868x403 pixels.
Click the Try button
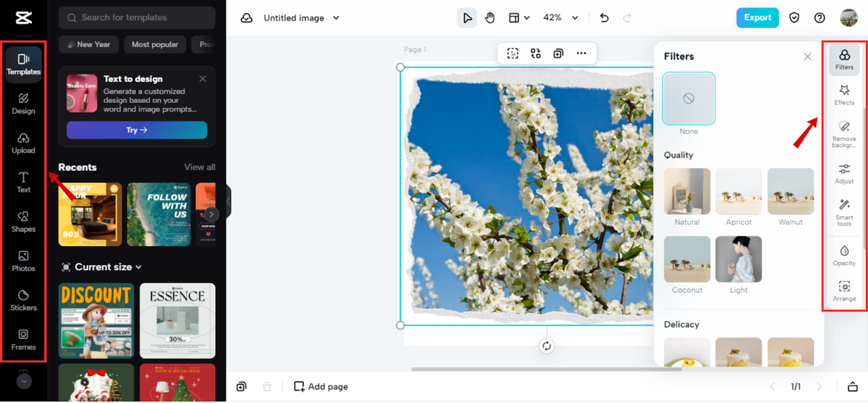(x=136, y=130)
